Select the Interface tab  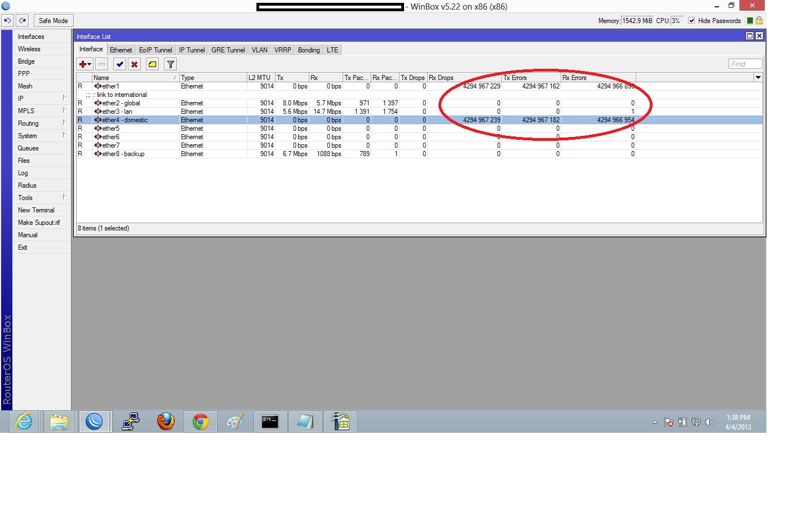tap(91, 50)
